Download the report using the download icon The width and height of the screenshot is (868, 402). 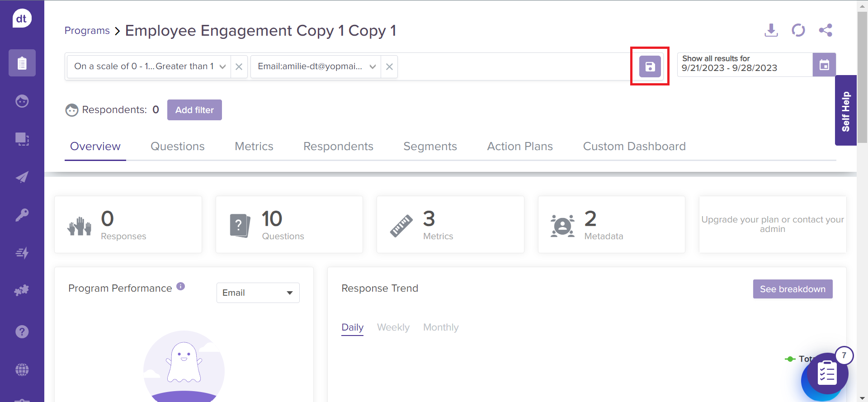click(x=771, y=30)
